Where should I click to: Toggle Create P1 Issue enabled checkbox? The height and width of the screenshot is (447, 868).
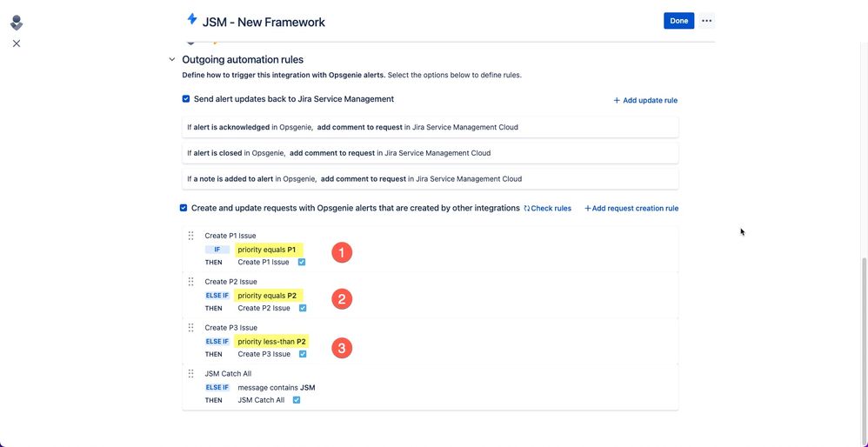302,263
